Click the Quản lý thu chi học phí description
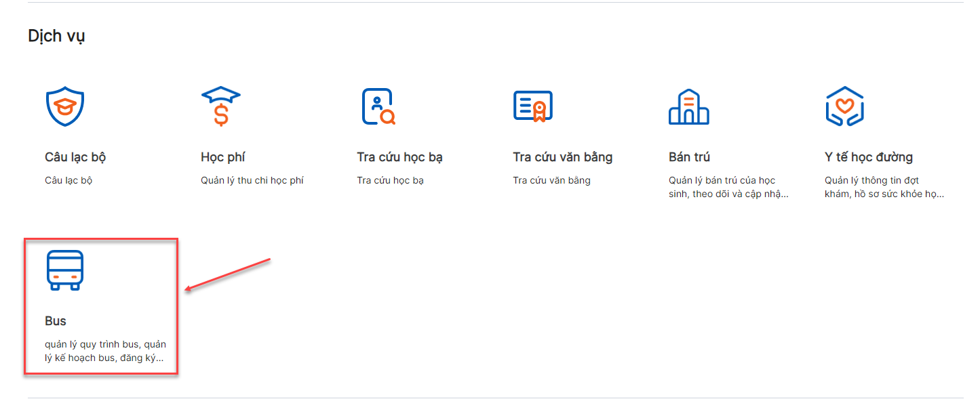980x399 pixels. [252, 180]
